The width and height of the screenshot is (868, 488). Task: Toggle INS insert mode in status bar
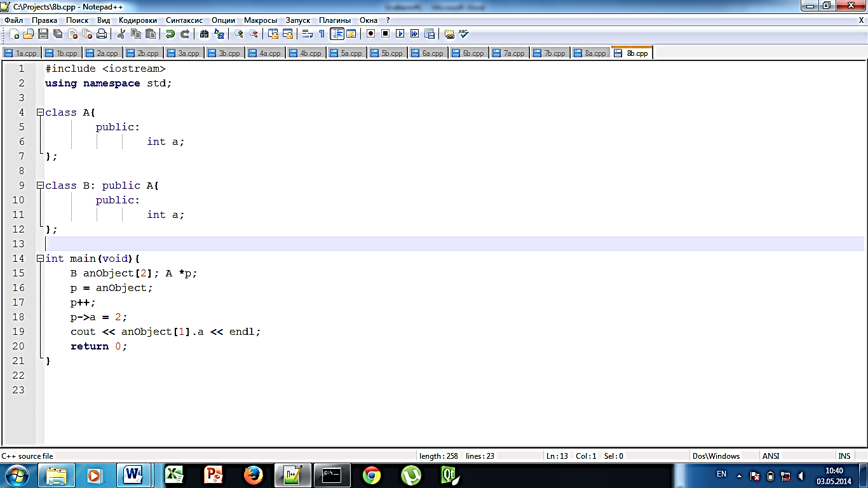[844, 456]
